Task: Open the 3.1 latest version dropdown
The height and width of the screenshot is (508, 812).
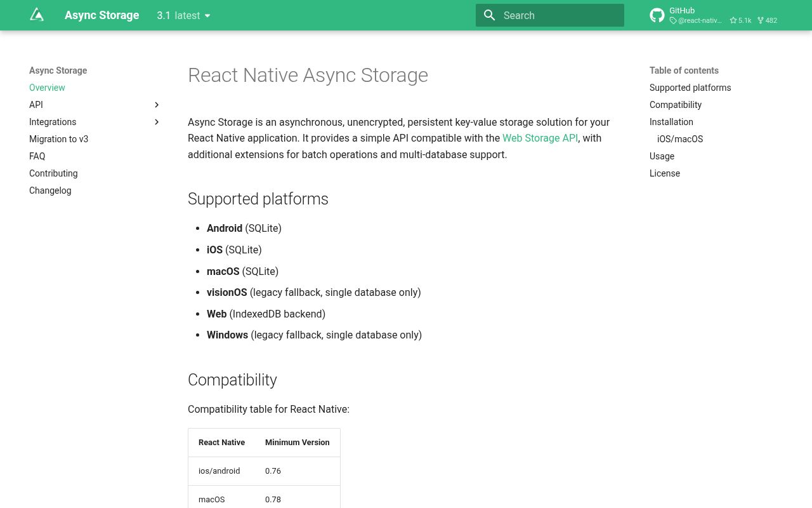Action: click(184, 15)
